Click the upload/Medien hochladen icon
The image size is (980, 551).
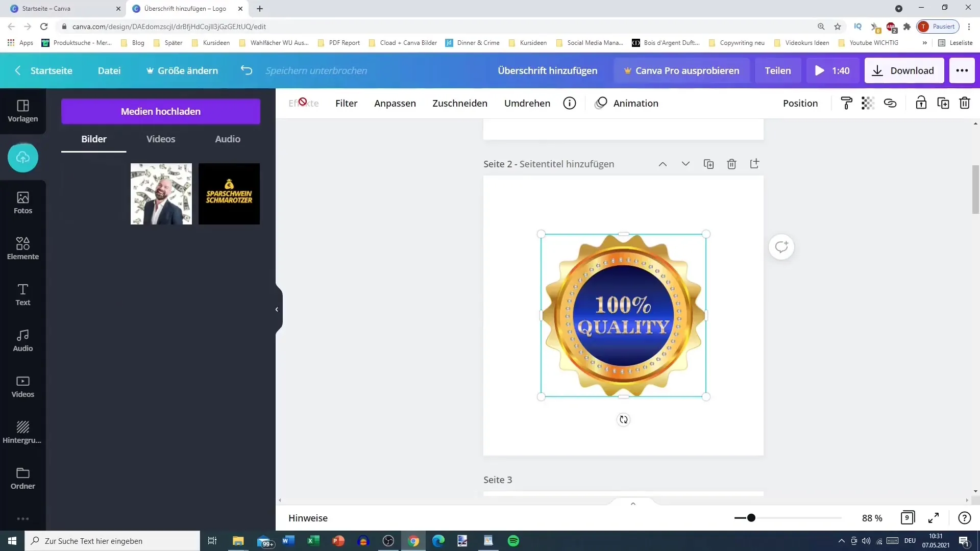[x=22, y=158]
